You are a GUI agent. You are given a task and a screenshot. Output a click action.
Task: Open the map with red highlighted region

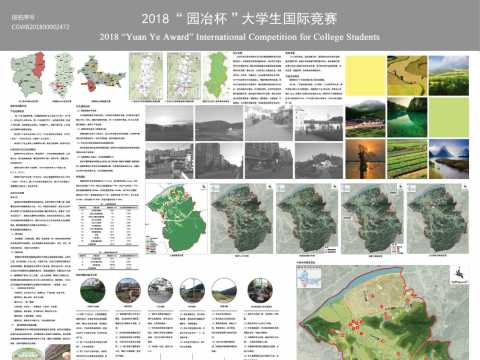[28, 75]
